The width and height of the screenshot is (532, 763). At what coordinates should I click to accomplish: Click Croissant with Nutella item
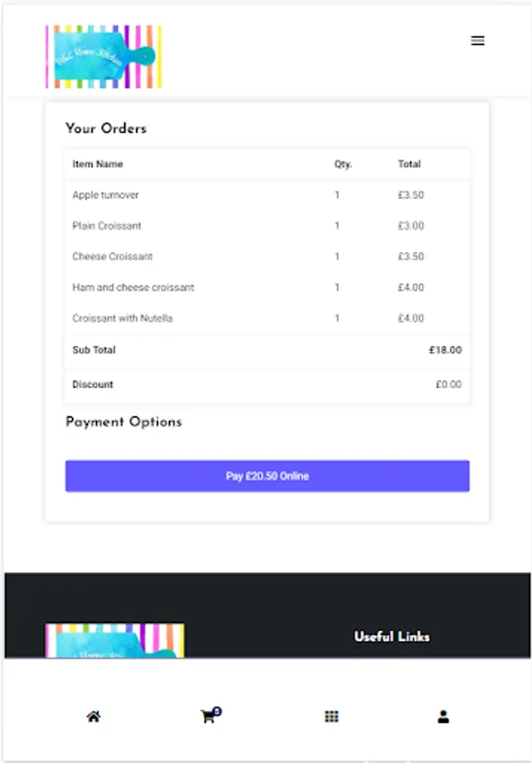(x=122, y=318)
